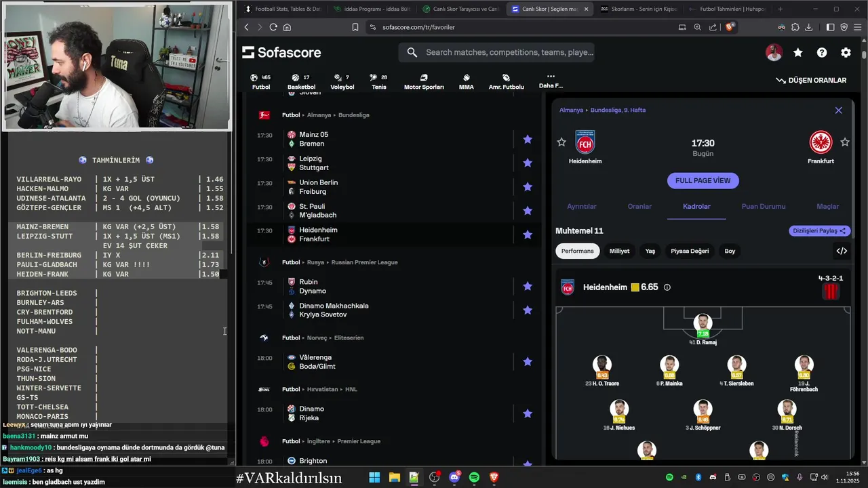Viewport: 868px width, 488px height.
Task: Unfavorite the Mainz 05 vs Bremen match
Action: pos(528,139)
